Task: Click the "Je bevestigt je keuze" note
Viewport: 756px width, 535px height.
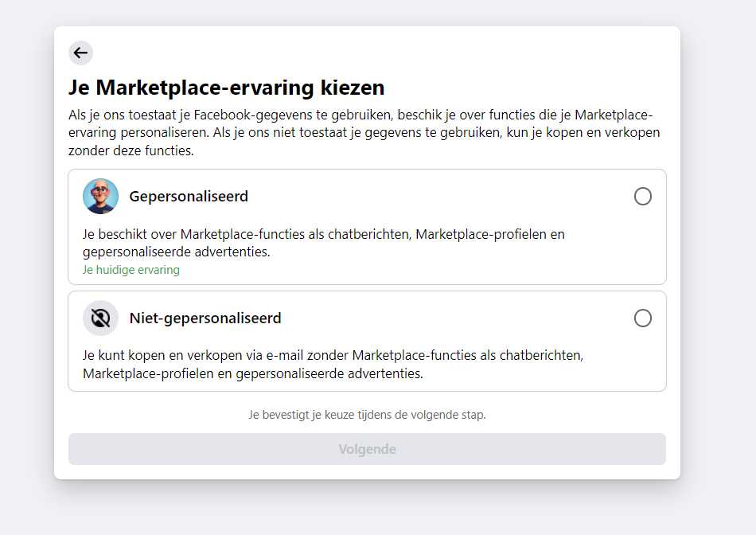Action: click(367, 415)
